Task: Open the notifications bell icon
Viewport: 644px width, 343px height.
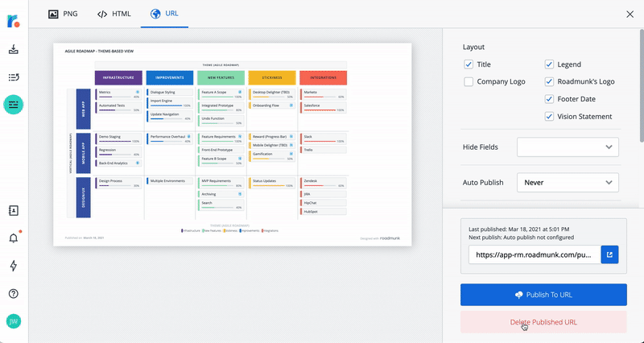Action: (x=14, y=238)
